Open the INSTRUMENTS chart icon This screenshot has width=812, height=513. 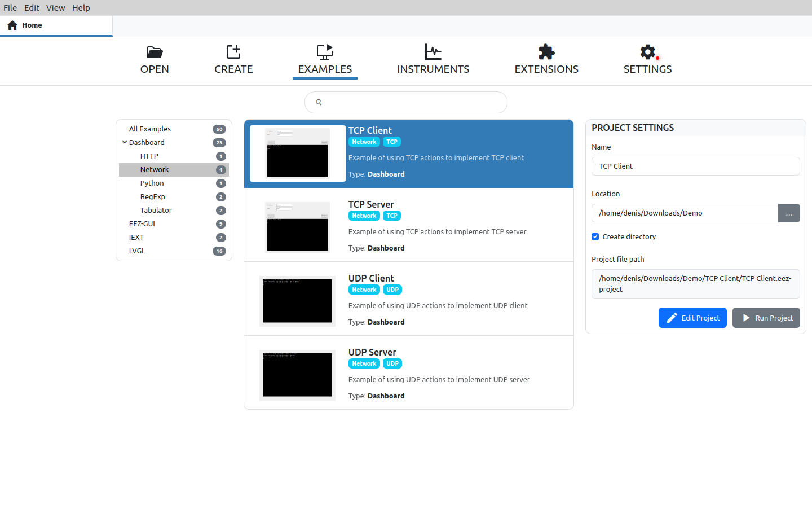[x=433, y=52]
